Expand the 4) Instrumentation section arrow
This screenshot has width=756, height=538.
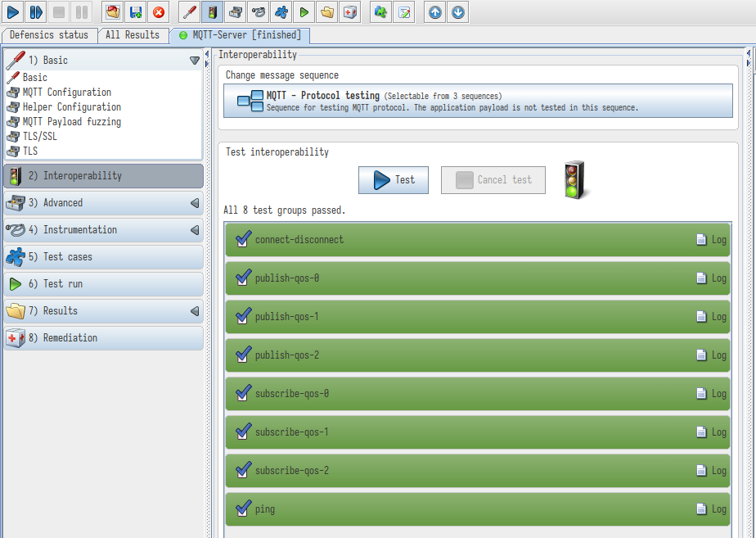[195, 230]
